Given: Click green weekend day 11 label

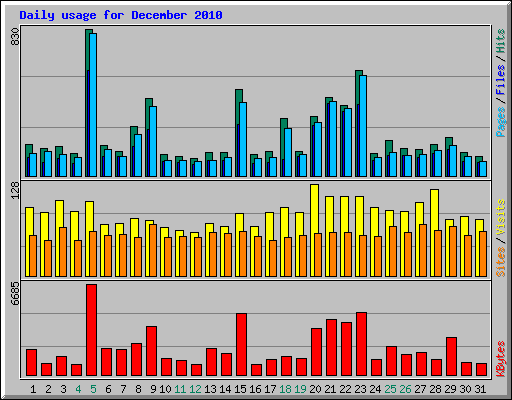Looking at the screenshot, I should (x=180, y=389).
